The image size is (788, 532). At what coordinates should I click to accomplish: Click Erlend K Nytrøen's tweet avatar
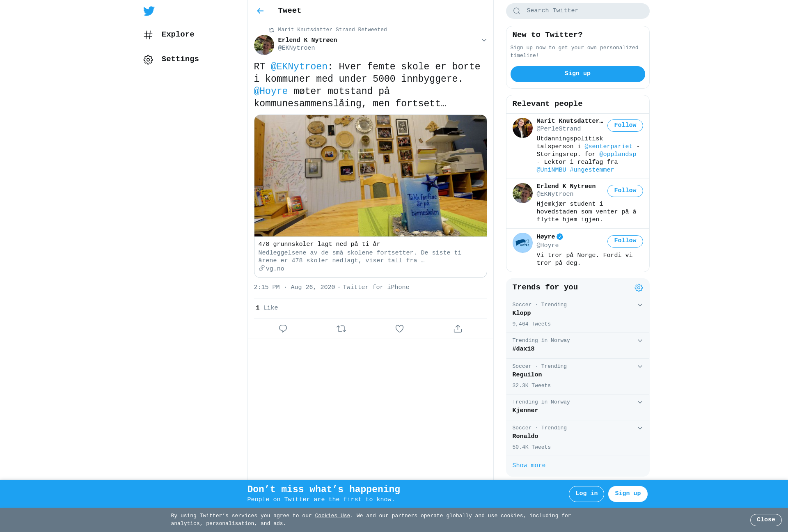pyautogui.click(x=264, y=45)
